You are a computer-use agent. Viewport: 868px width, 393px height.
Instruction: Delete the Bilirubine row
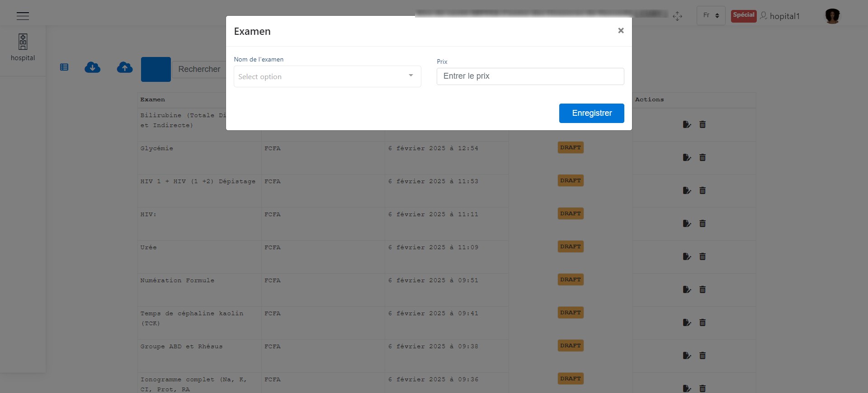click(703, 124)
